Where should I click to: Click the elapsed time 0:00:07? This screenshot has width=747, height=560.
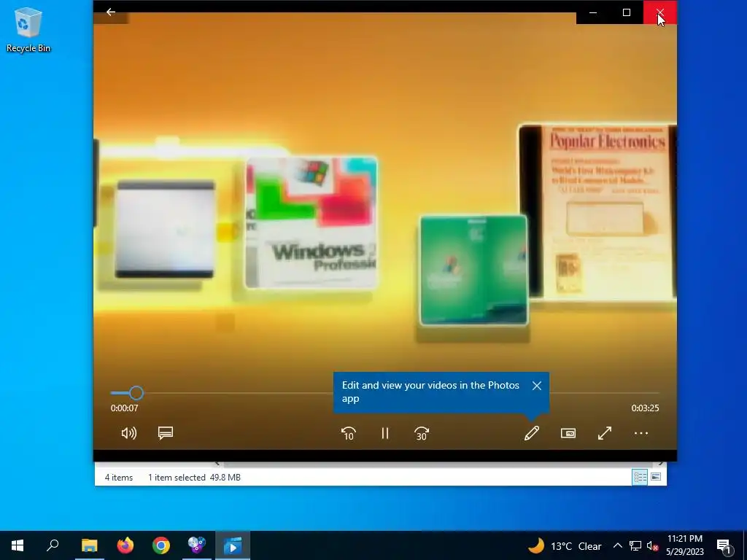(124, 408)
